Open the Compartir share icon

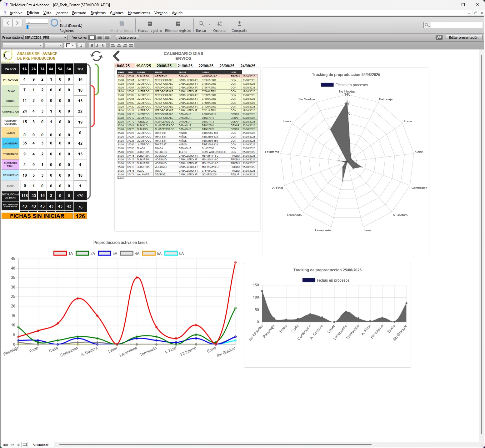239,24
